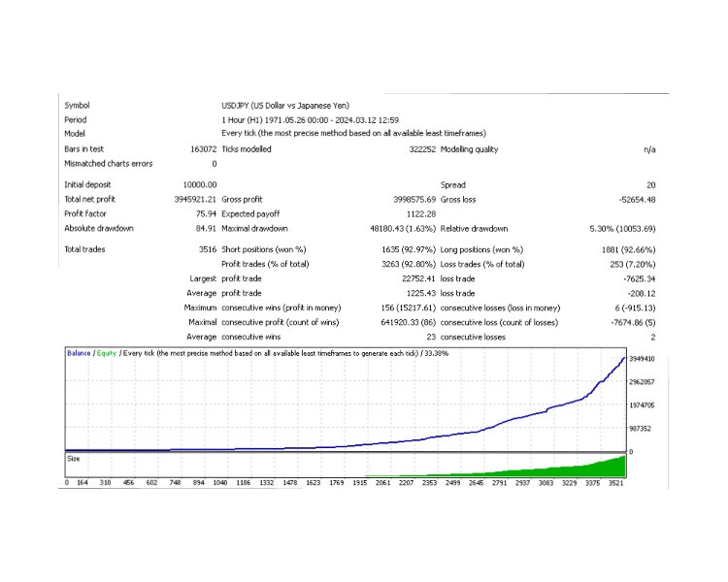Image resolution: width=728 pixels, height=582 pixels.
Task: Click the x-axis tick label 2061
Action: (383, 483)
